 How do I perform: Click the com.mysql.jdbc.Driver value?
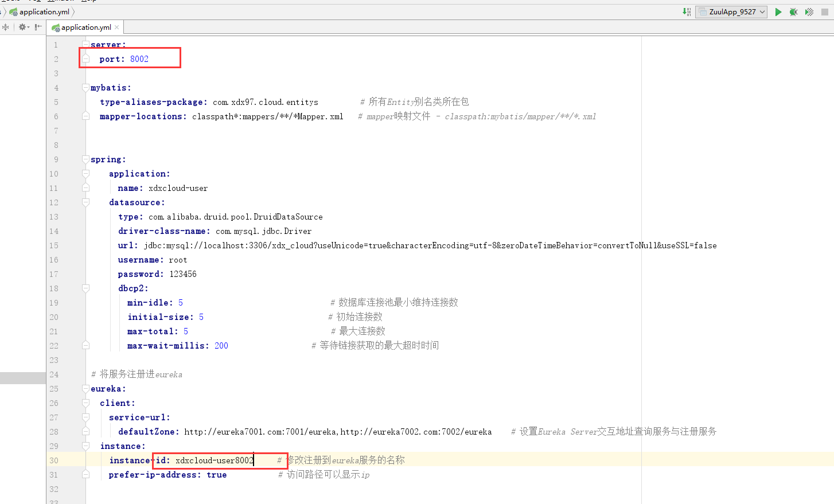[x=264, y=231]
